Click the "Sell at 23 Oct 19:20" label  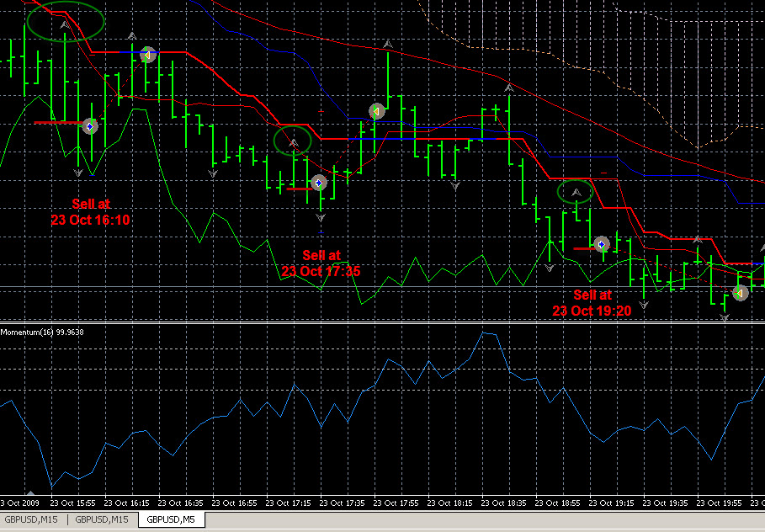[592, 302]
